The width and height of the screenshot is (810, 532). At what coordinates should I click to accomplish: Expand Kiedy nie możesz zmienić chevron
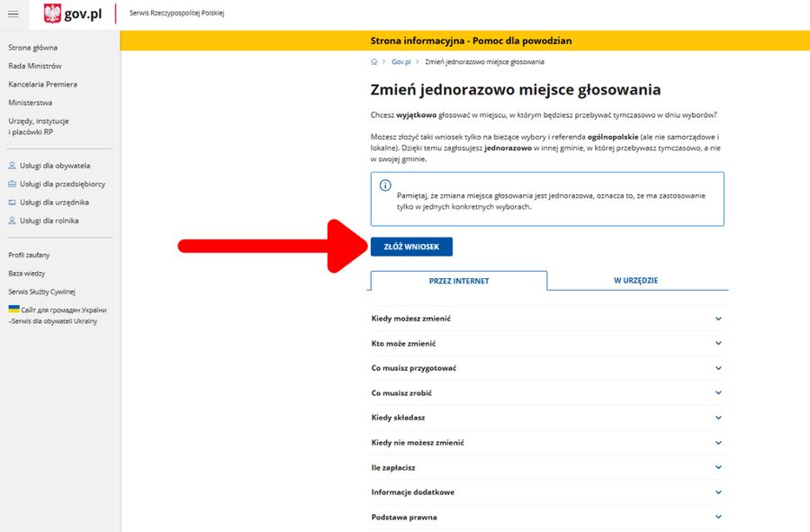coord(718,443)
